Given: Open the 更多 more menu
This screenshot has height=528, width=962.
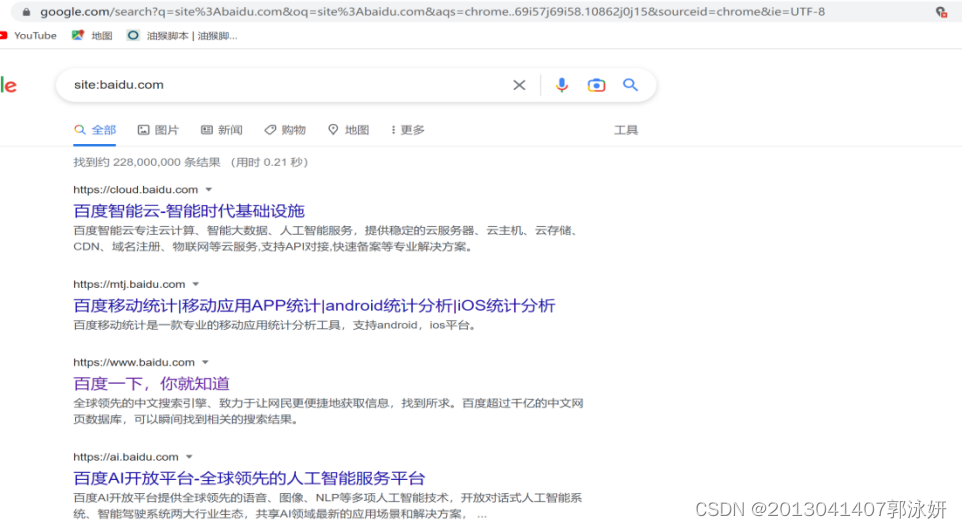Looking at the screenshot, I should [407, 130].
